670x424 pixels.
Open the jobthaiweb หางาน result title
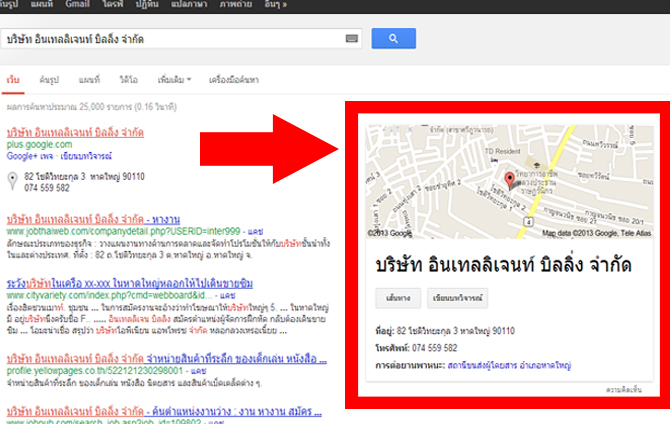pos(93,220)
